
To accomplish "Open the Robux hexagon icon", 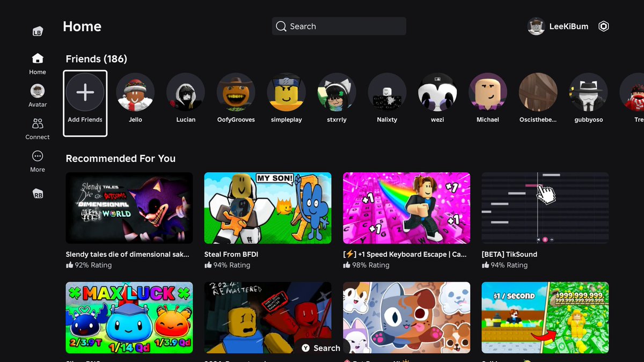I will point(604,26).
